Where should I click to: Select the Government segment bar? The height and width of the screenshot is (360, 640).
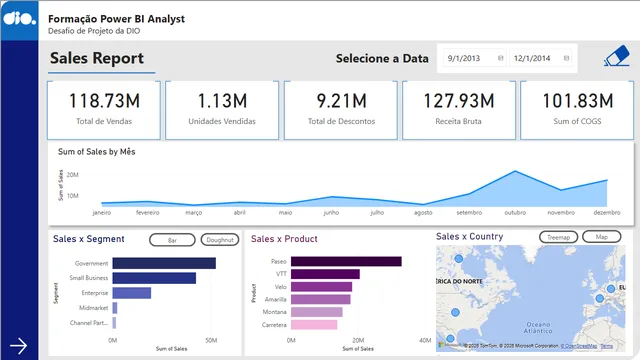tap(164, 263)
